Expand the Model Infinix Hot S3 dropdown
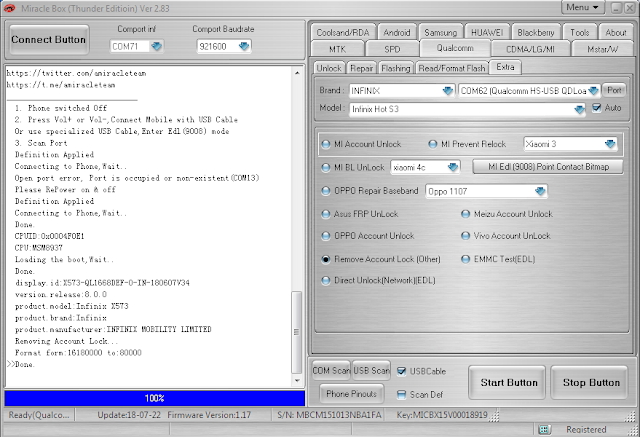This screenshot has height=437, width=640. [579, 109]
